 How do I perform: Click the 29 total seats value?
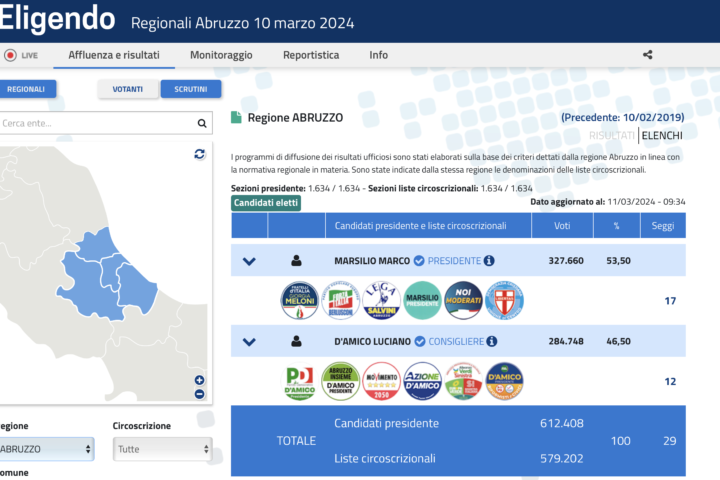tap(669, 441)
